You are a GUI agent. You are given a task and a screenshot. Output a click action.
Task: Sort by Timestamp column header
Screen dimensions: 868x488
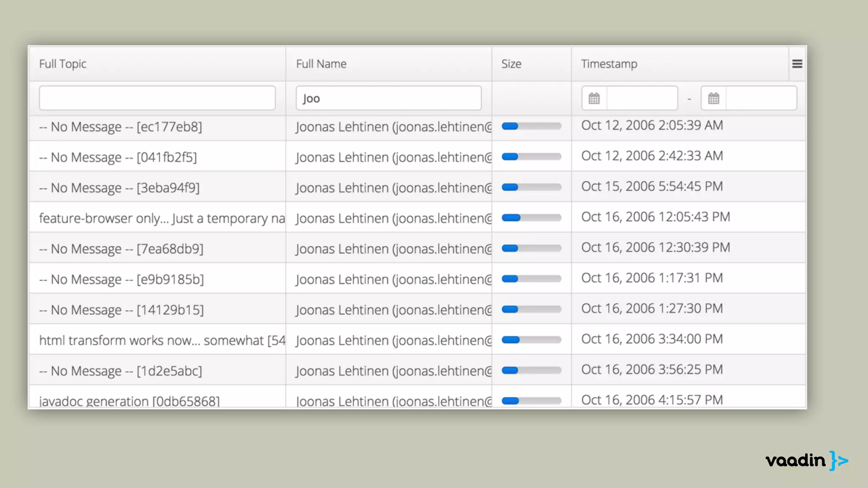(x=609, y=64)
